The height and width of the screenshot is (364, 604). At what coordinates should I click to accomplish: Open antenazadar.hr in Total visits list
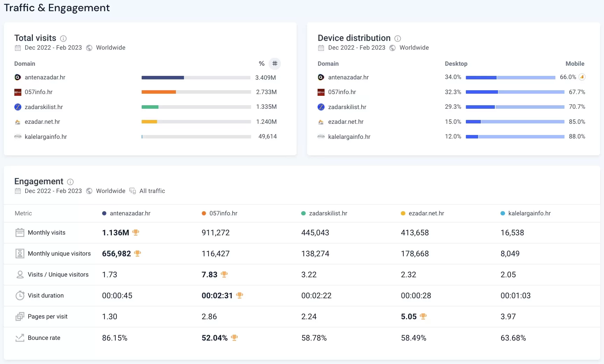45,77
